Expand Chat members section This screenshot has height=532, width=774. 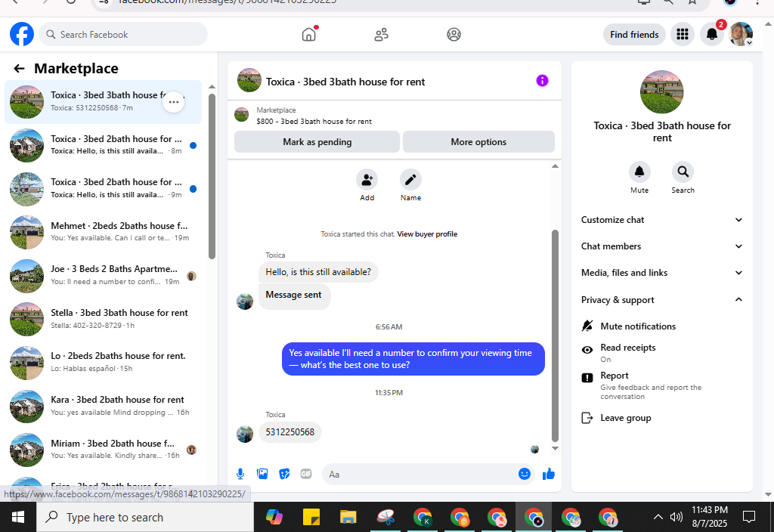pos(662,246)
